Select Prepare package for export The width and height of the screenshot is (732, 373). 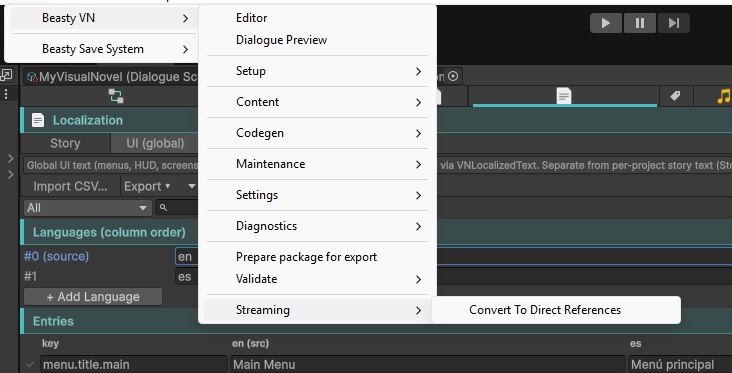pyautogui.click(x=316, y=257)
